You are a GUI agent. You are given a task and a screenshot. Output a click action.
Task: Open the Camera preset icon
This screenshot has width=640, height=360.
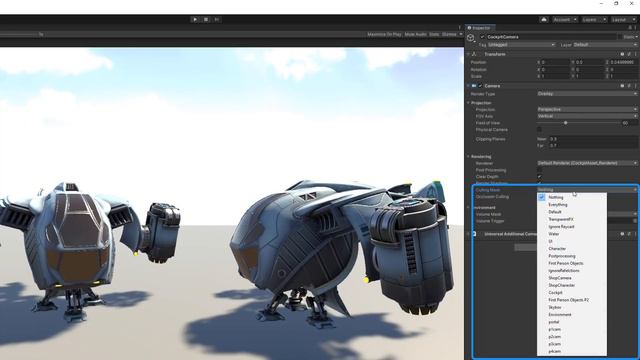tap(629, 86)
